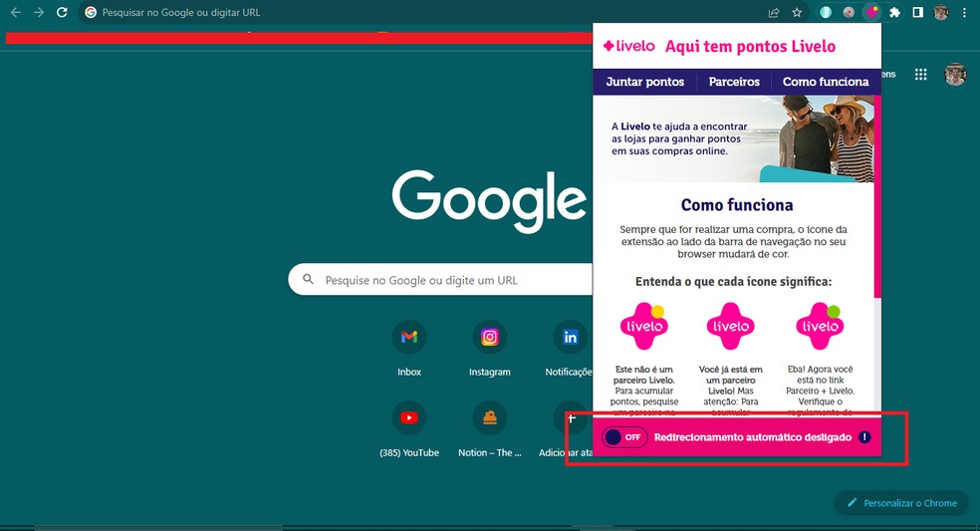Open the Instagram shortcut
The height and width of the screenshot is (531, 980).
point(489,348)
